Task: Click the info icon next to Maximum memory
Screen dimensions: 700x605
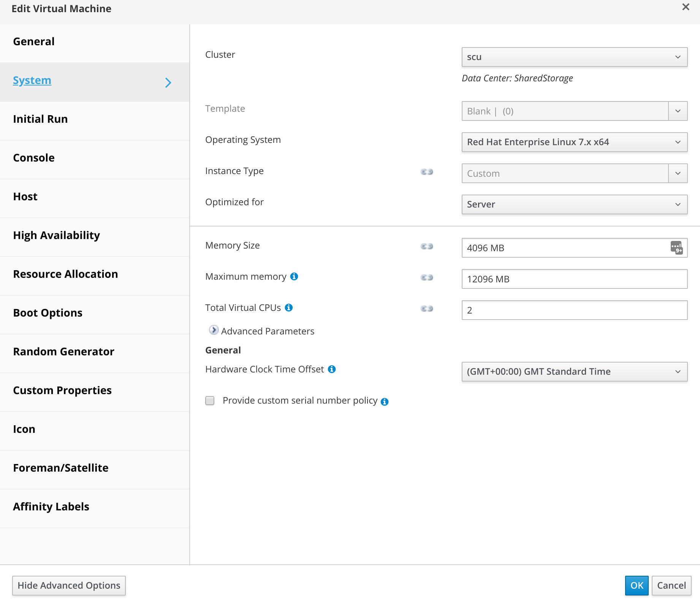Action: 294,277
